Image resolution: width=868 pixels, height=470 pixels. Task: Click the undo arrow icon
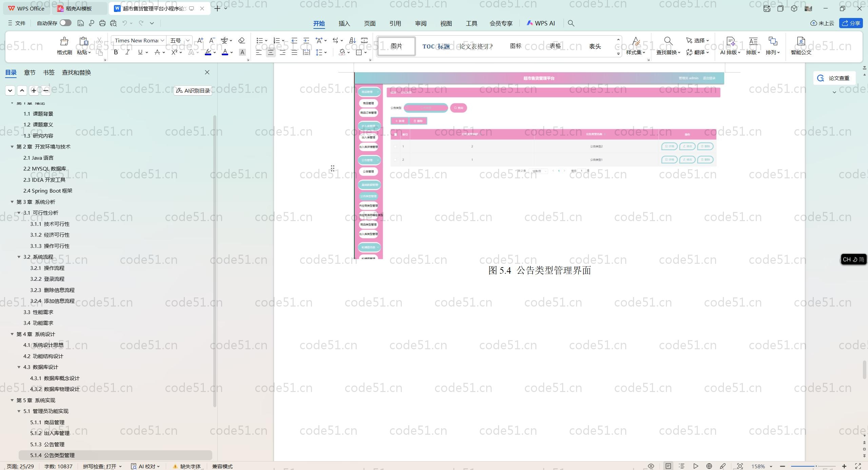point(125,23)
